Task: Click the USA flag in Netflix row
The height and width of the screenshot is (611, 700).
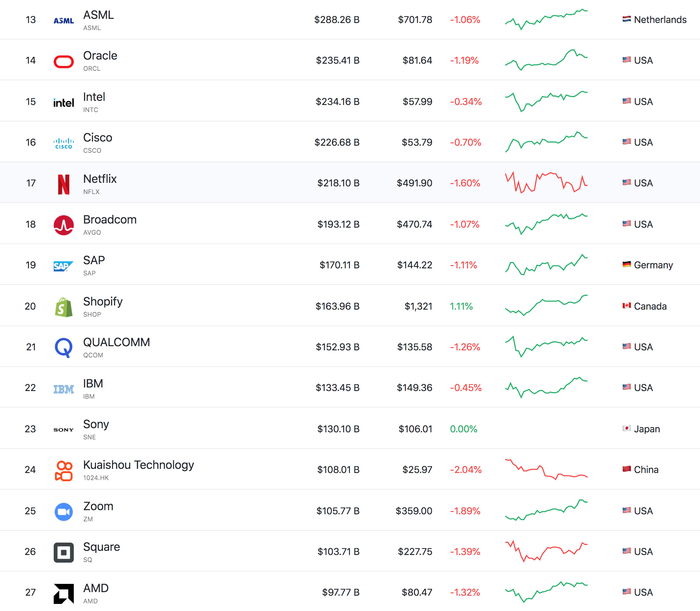Action: tap(627, 183)
